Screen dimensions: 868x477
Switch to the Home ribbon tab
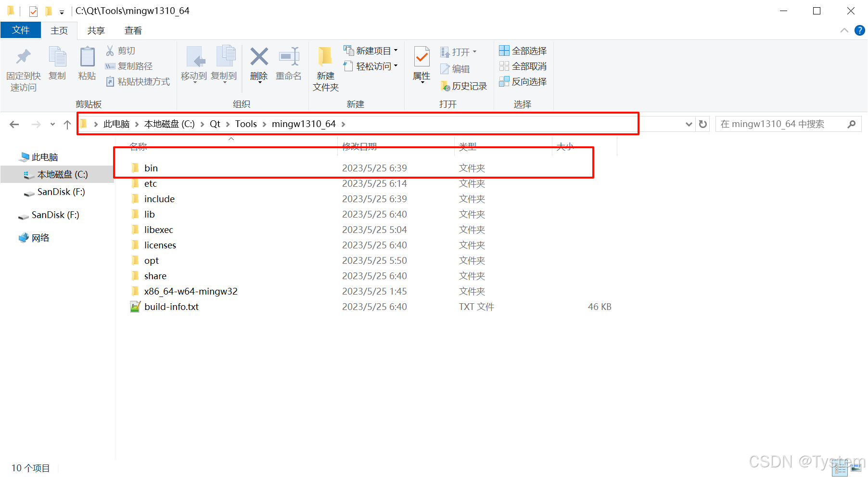[59, 30]
